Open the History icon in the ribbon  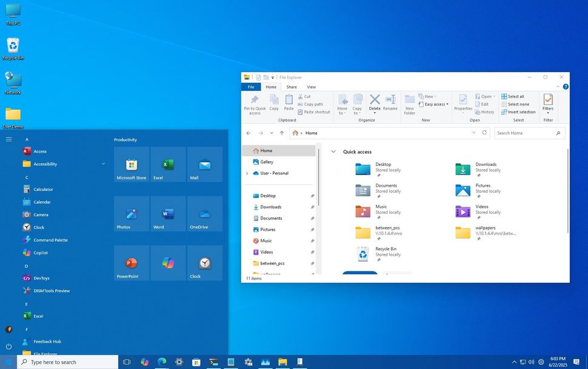tap(486, 111)
